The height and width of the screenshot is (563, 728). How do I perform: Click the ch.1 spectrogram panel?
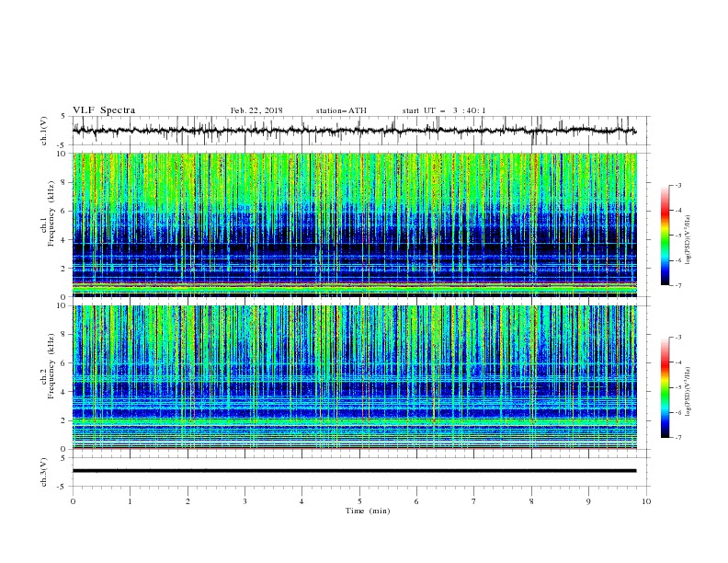coord(354,224)
